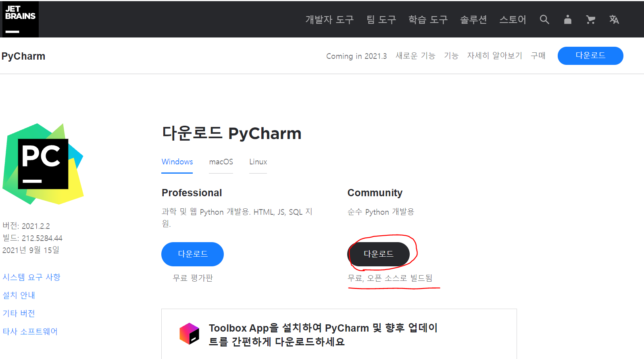Screen dimensions: 644x359
Task: Open the account profile icon
Action: [568, 19]
